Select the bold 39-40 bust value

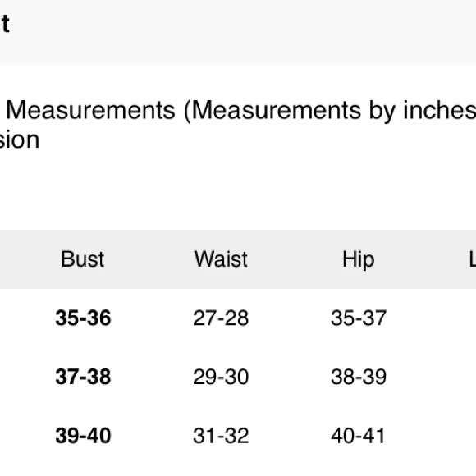pos(83,435)
